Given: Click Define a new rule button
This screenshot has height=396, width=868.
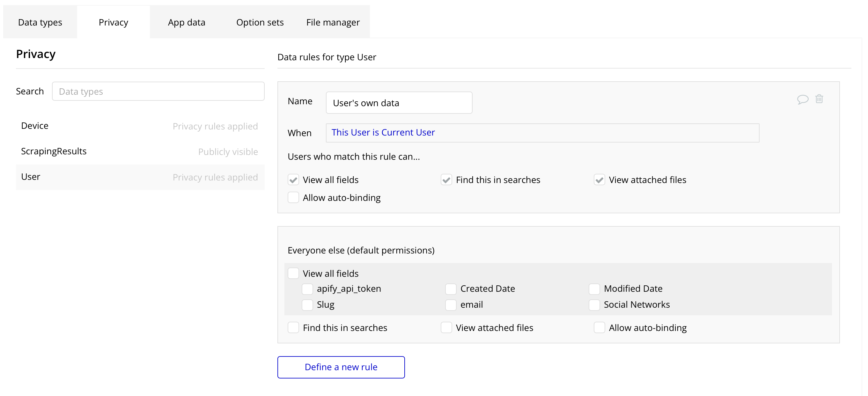Looking at the screenshot, I should [341, 367].
